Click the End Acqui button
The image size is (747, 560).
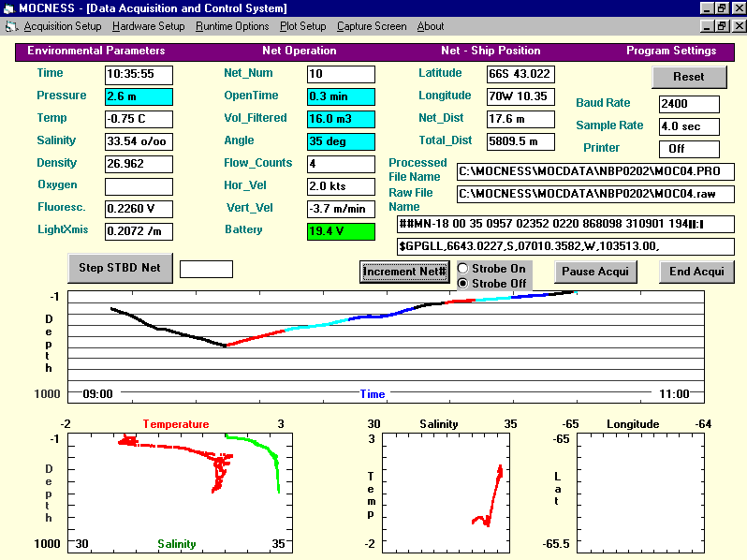point(696,272)
